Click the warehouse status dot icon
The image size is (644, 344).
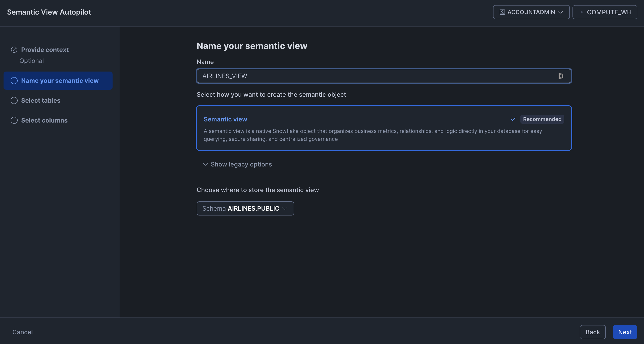coord(582,12)
